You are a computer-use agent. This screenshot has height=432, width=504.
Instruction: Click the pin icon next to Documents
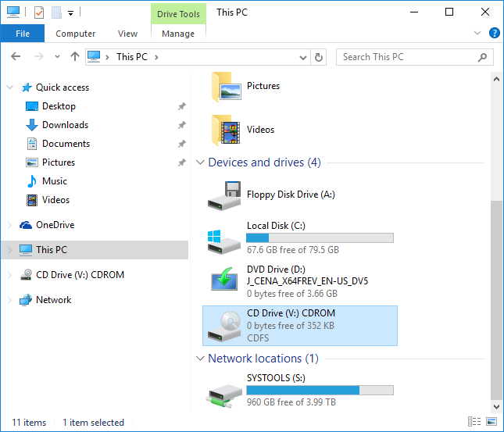(x=182, y=144)
